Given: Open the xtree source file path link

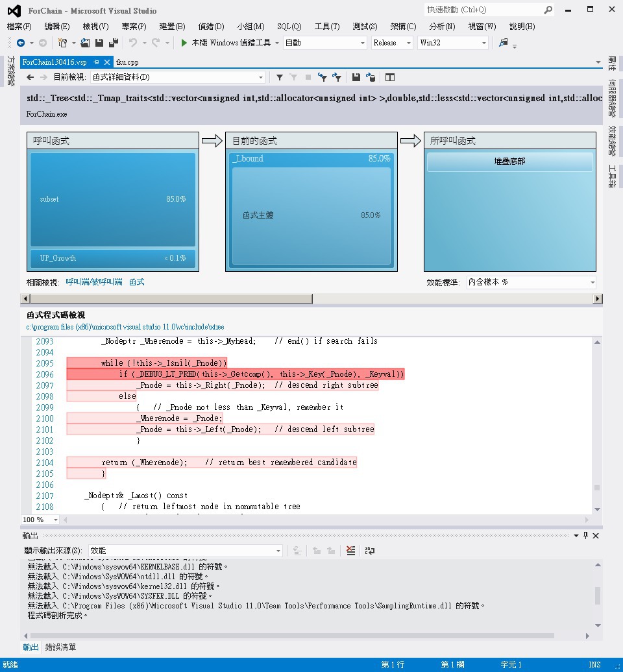Looking at the screenshot, I should click(x=125, y=327).
